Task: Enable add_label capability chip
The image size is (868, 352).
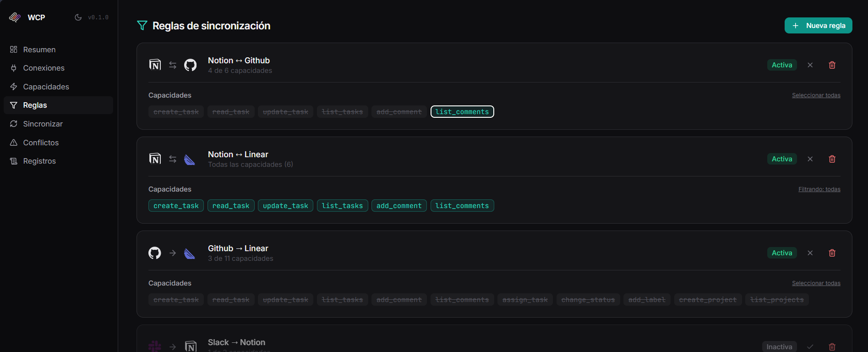Action: [647, 300]
